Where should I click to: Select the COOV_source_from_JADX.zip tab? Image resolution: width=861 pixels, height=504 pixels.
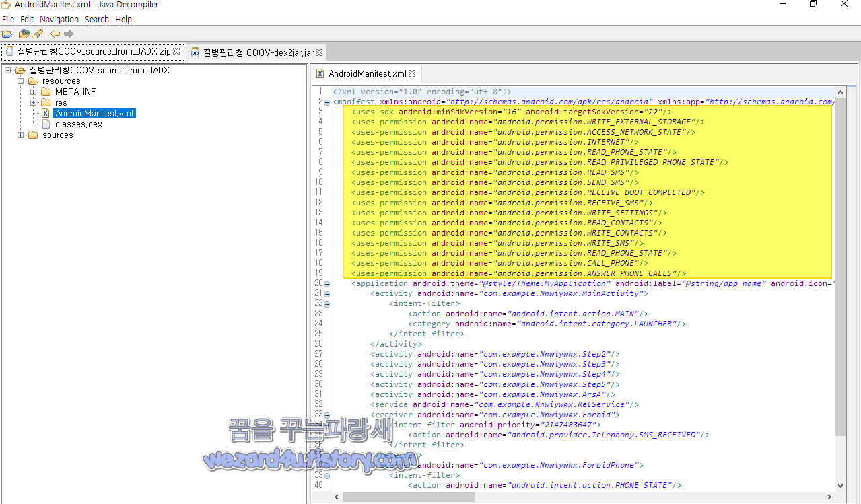[x=93, y=51]
